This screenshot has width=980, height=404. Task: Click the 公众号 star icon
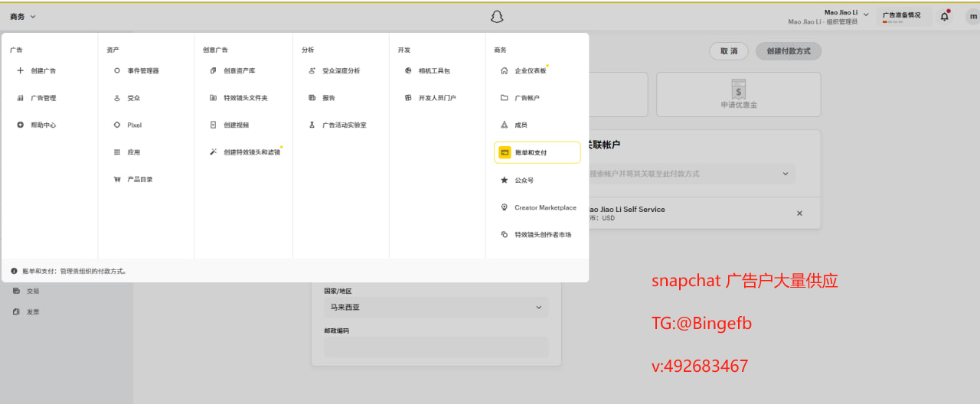tap(504, 181)
